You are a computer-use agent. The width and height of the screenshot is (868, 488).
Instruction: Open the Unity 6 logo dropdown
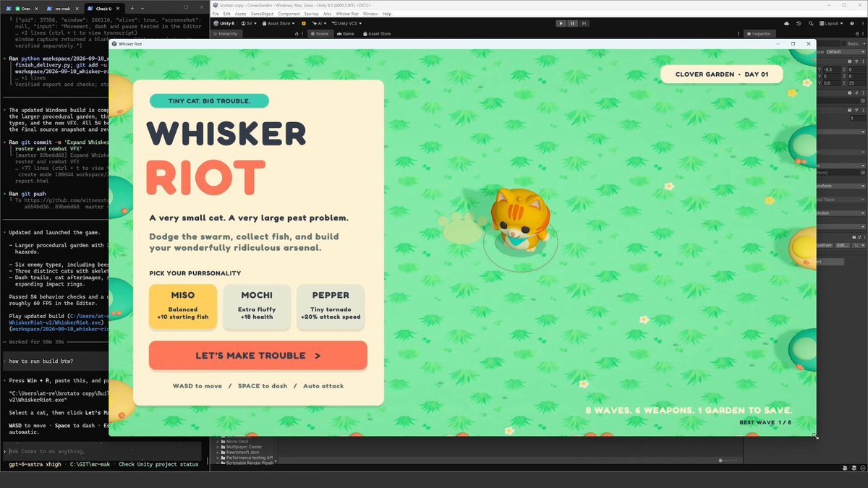(224, 23)
